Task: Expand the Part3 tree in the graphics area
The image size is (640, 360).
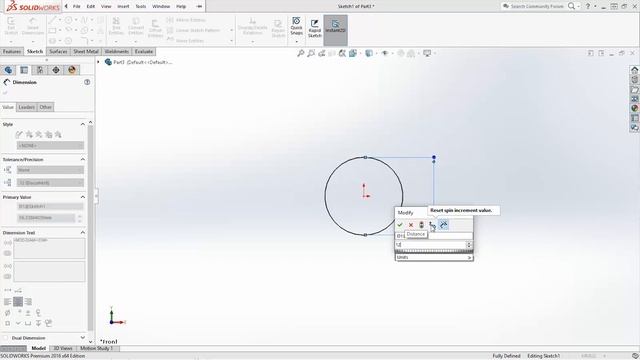Action: click(98, 62)
